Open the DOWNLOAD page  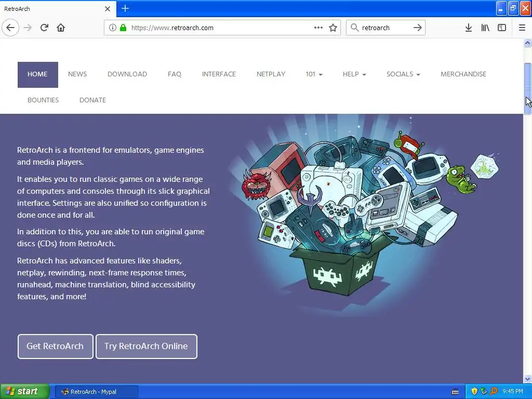click(x=127, y=74)
